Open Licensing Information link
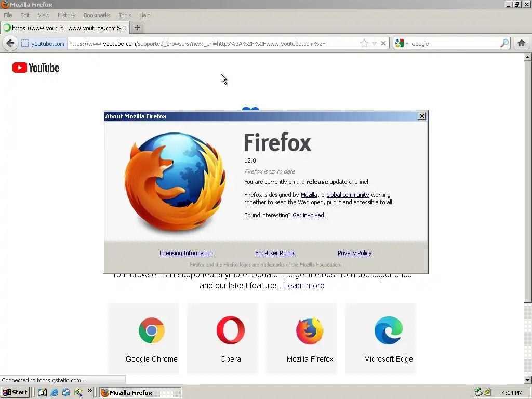The image size is (532, 399). pos(187,253)
